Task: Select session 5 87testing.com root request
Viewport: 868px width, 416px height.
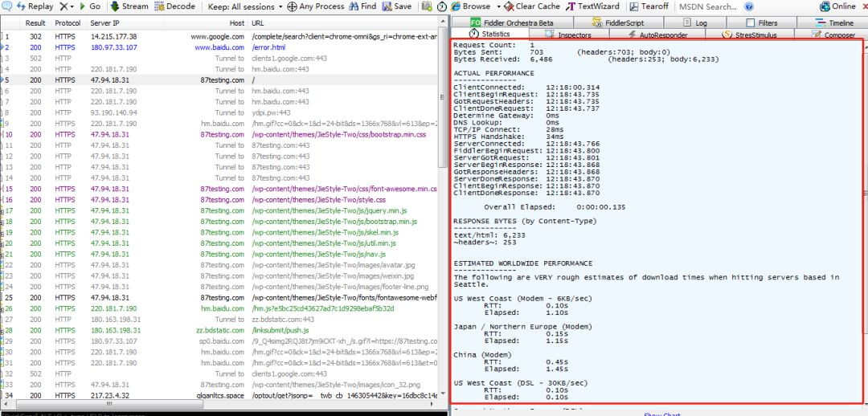Action: [219, 80]
